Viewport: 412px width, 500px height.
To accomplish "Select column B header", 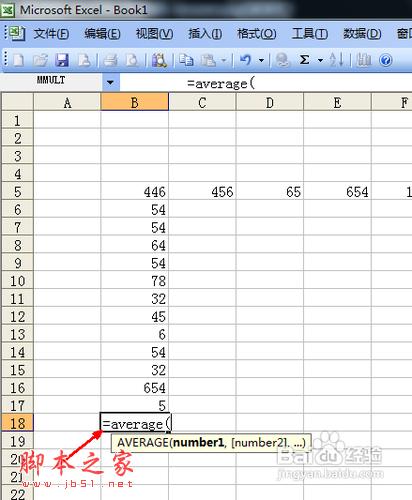I will coord(135,102).
